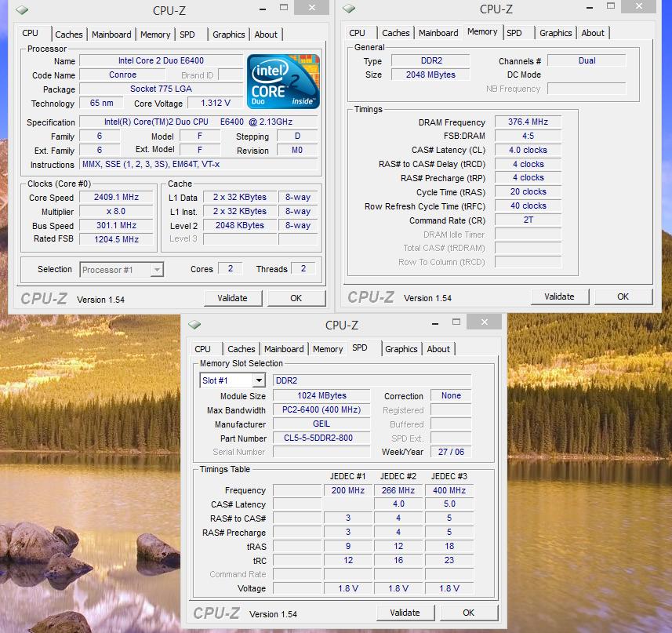Screen dimensions: 672x633
Task: Click the '301.1 MHz' bus speed value
Action: pyautogui.click(x=116, y=225)
